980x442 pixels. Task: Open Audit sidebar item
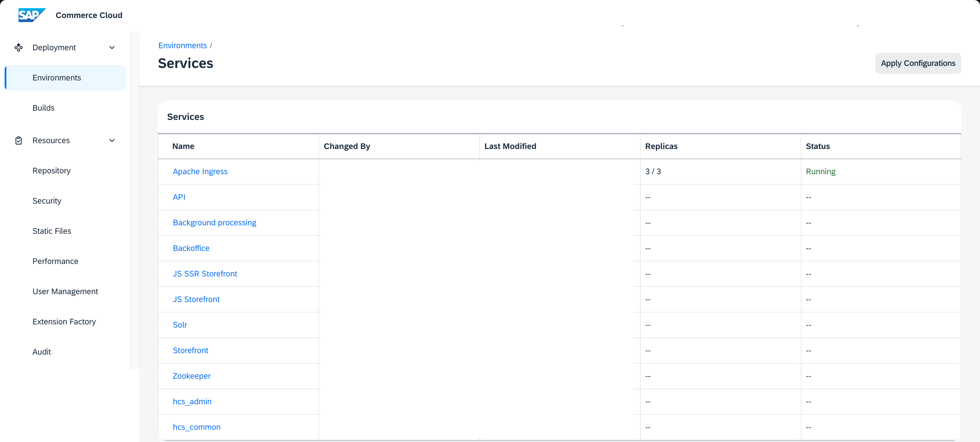(x=41, y=352)
